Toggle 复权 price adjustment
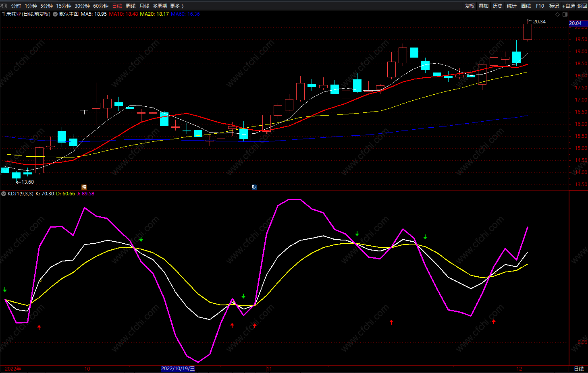The height and width of the screenshot is (373, 588). (x=470, y=6)
